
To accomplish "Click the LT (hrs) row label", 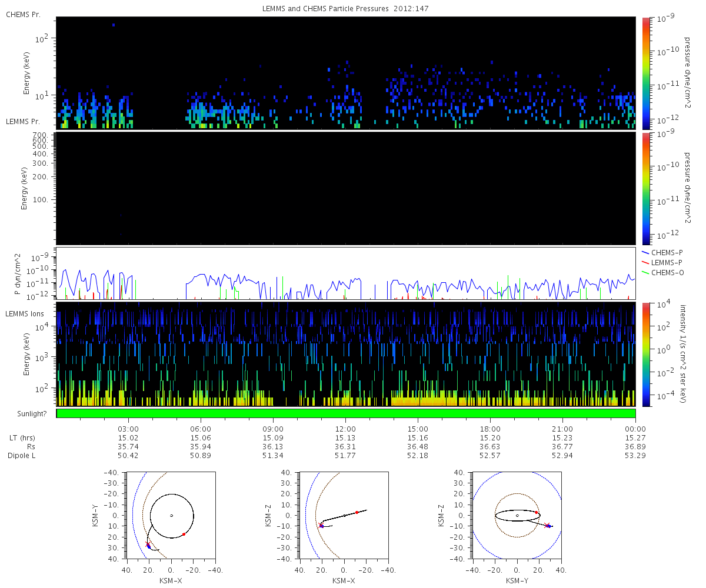I will tap(24, 438).
